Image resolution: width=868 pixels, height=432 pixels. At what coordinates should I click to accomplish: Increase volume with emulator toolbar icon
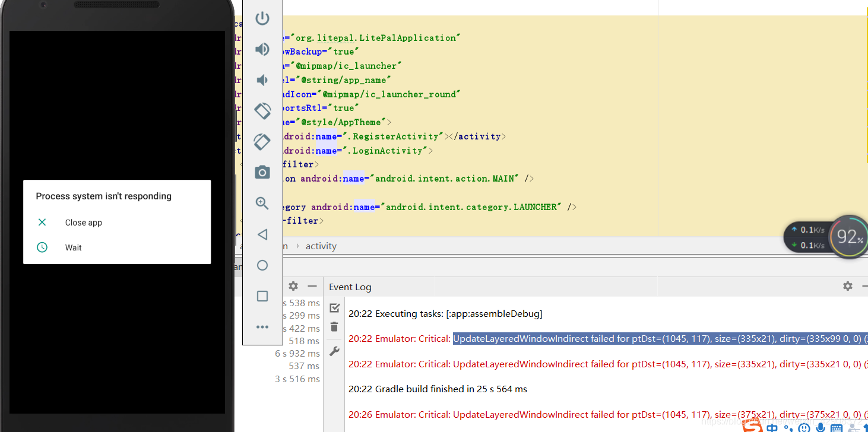tap(262, 49)
